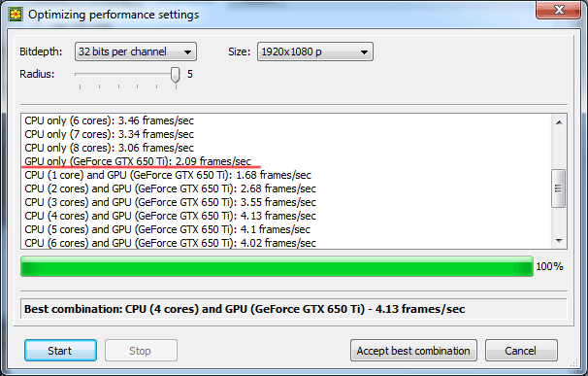
Task: Click the results list scrollbar thumb
Action: [x=558, y=188]
